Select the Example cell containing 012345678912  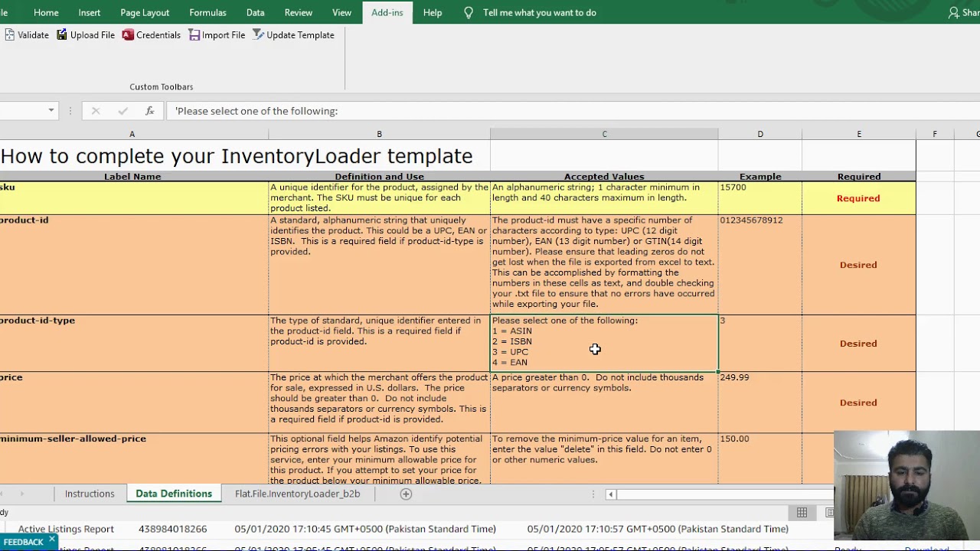[x=760, y=265]
